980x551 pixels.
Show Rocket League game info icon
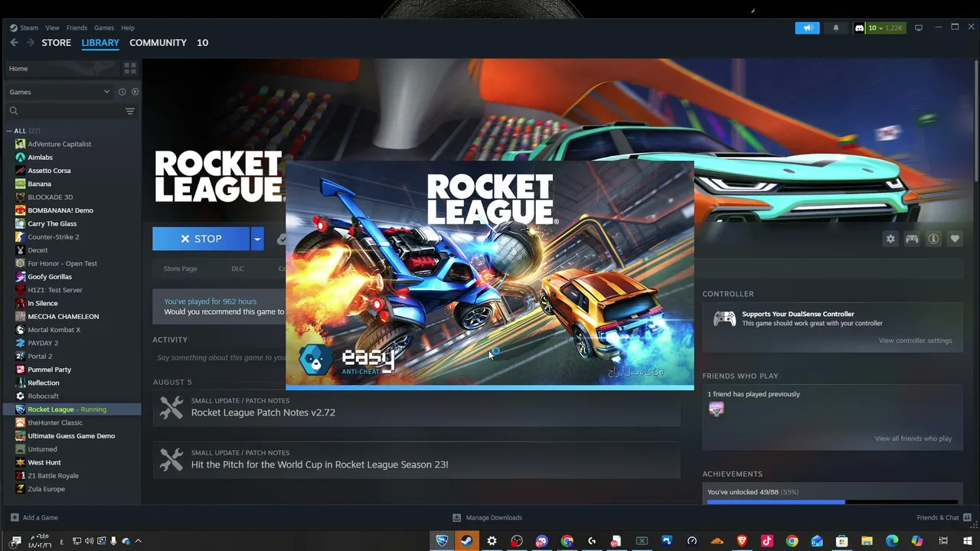pyautogui.click(x=933, y=239)
